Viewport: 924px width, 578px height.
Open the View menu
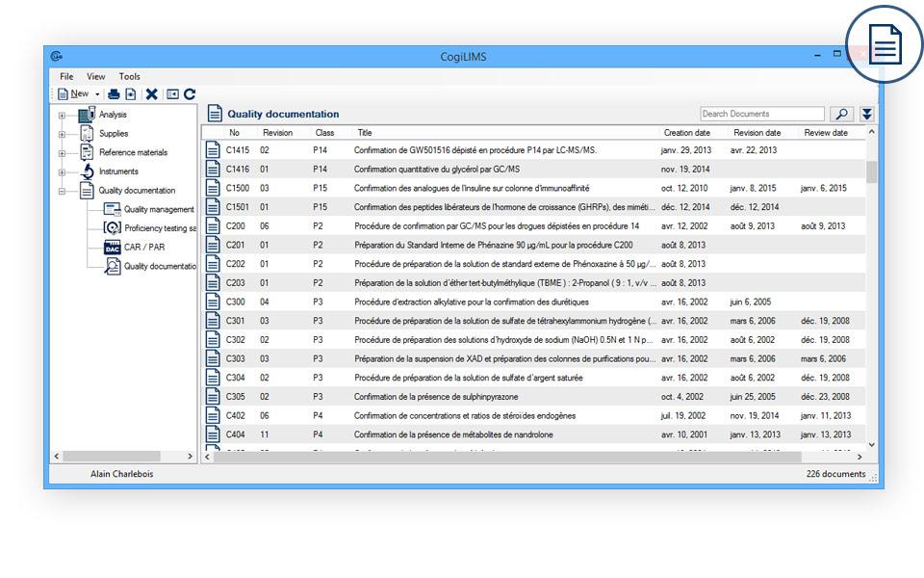point(95,76)
